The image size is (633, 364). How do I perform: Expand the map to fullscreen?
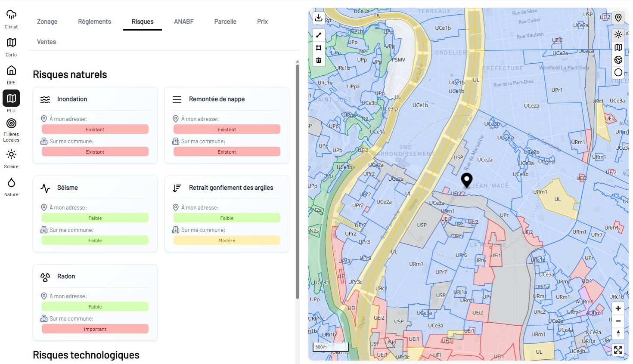pos(618,350)
